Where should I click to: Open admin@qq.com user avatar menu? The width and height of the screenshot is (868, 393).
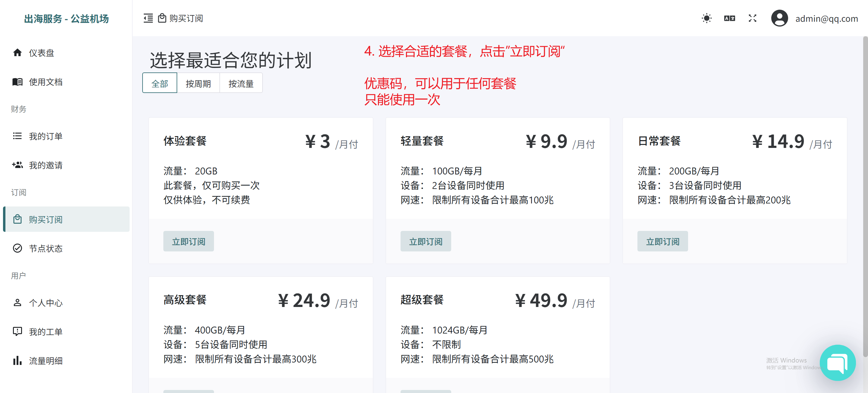point(779,18)
